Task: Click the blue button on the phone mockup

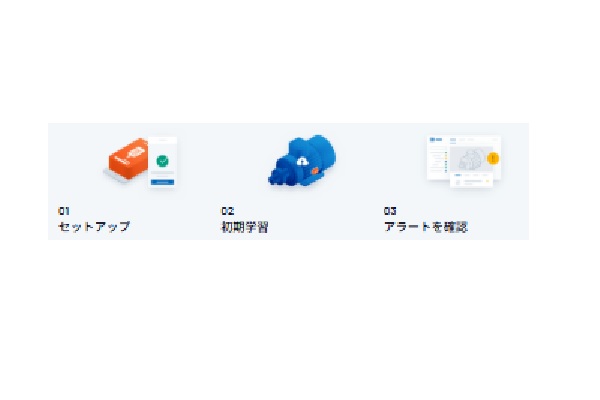Action: 163,183
